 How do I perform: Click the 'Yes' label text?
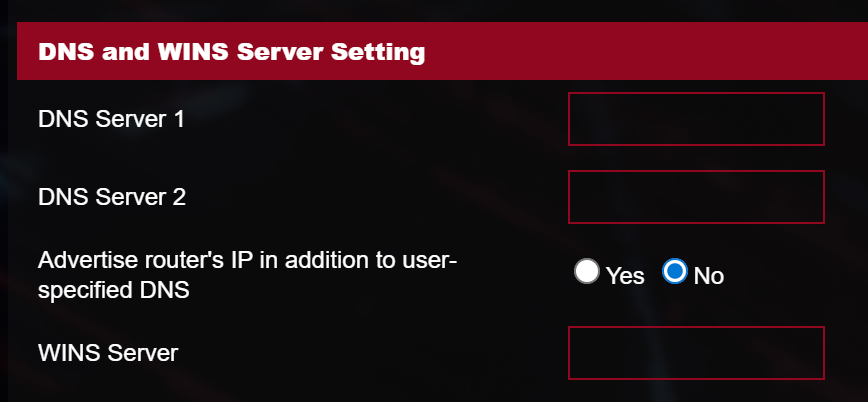(625, 276)
